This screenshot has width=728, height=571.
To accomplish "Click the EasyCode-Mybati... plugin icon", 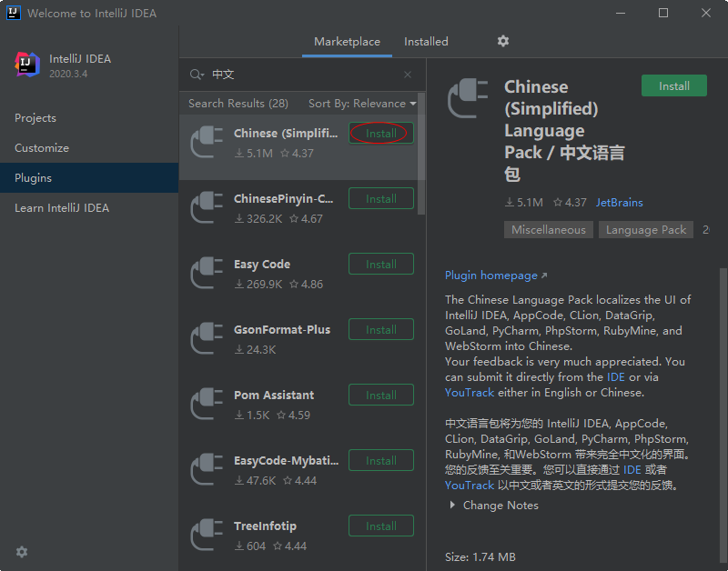I will coord(207,469).
